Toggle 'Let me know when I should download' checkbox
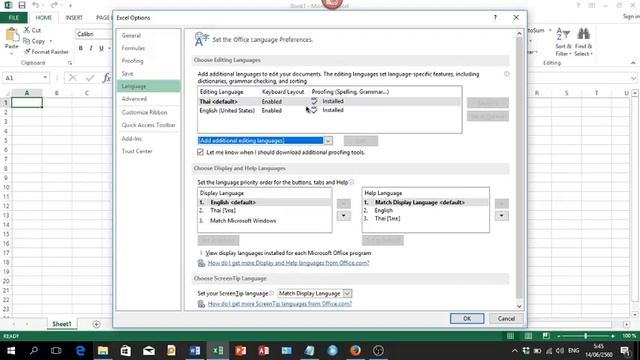The width and height of the screenshot is (640, 360). pyautogui.click(x=200, y=152)
